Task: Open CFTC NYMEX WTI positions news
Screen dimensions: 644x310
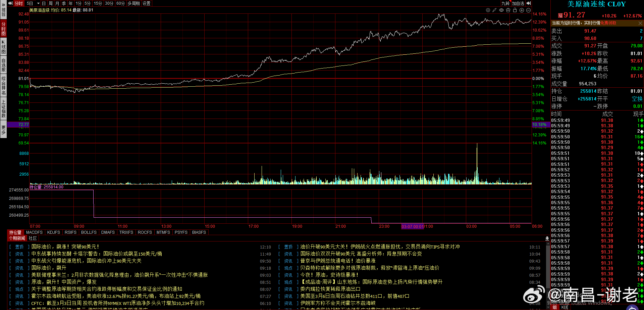Action: [x=118, y=303]
